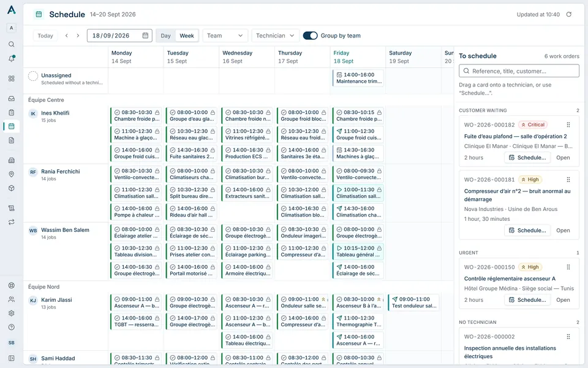Jump to Today
Viewport: 588px width, 368px height.
click(x=45, y=36)
